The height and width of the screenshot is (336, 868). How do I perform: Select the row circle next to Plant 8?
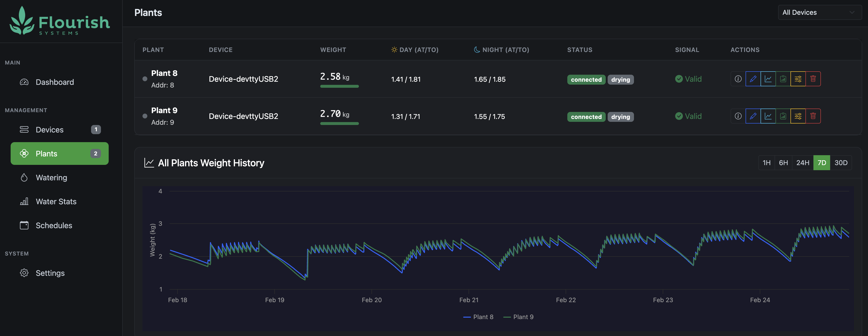[x=145, y=79]
